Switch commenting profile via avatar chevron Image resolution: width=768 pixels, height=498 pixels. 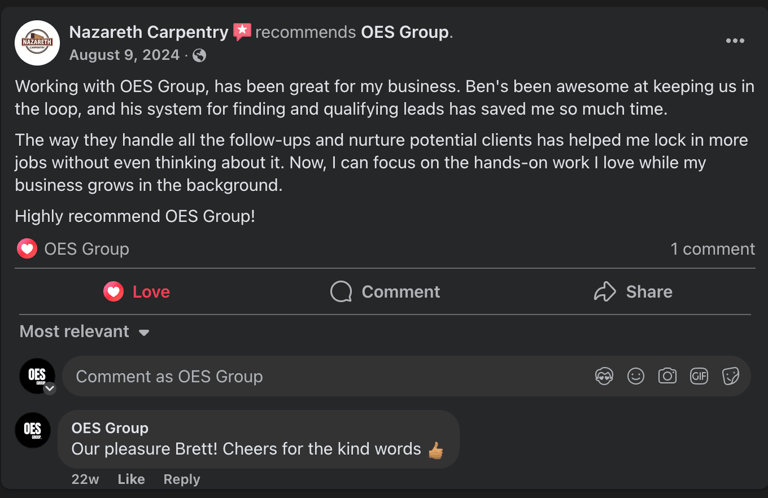point(49,388)
